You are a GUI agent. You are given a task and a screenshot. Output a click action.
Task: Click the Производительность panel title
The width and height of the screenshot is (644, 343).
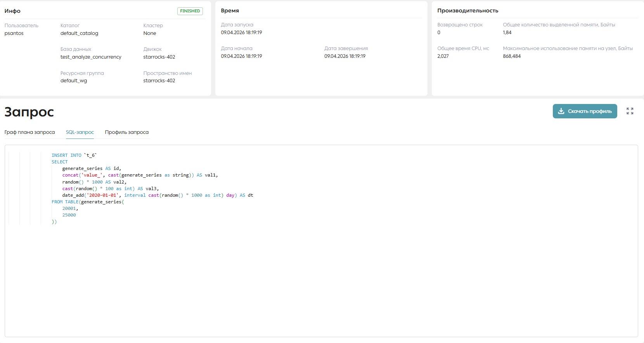point(467,11)
